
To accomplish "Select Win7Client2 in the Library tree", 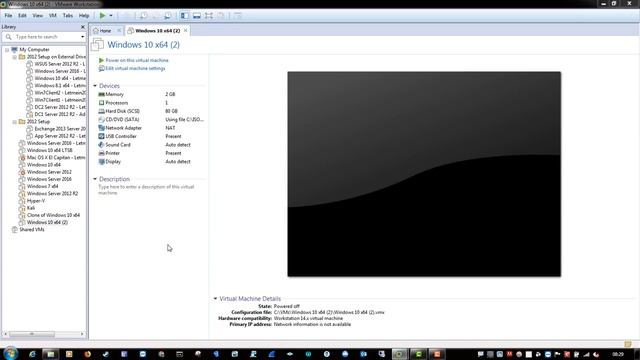I will 60,93.
